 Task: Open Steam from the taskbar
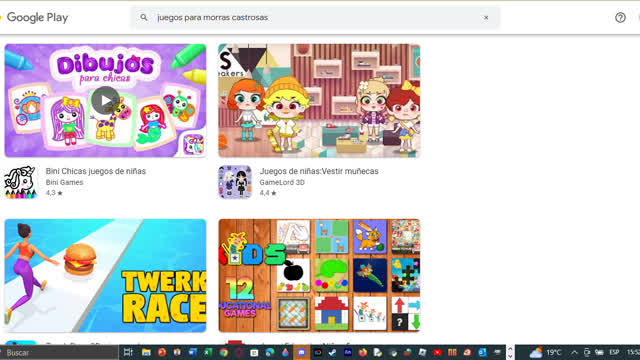332,352
